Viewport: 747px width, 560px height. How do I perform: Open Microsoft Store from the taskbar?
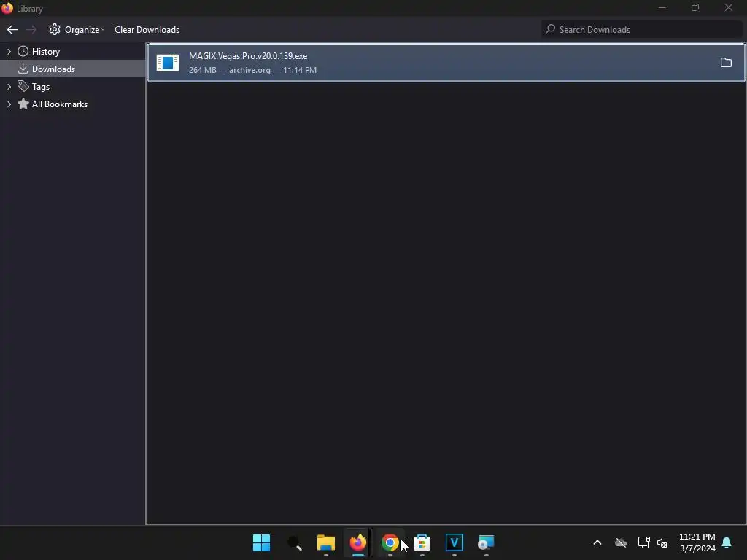click(422, 542)
